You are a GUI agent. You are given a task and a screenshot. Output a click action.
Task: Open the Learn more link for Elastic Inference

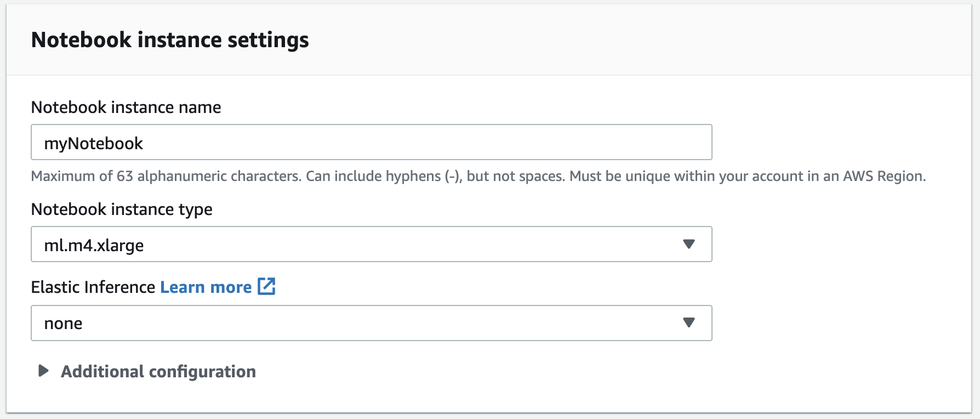pyautogui.click(x=205, y=286)
